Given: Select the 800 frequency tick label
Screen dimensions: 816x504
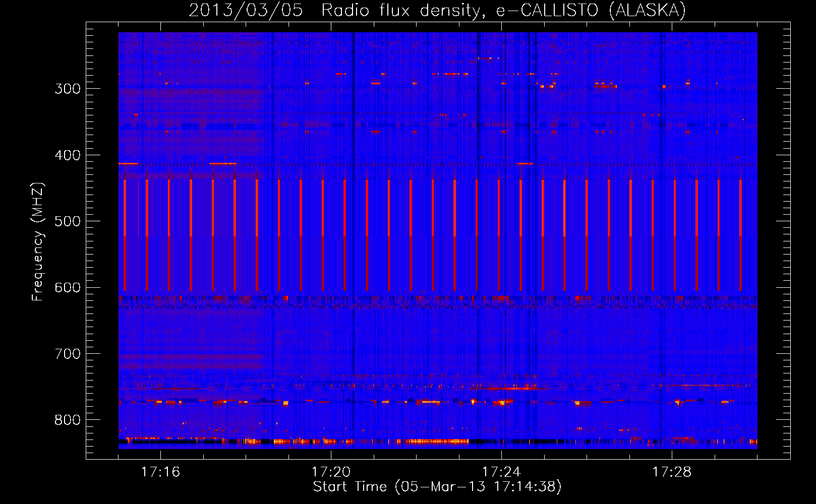Looking at the screenshot, I should pos(68,420).
